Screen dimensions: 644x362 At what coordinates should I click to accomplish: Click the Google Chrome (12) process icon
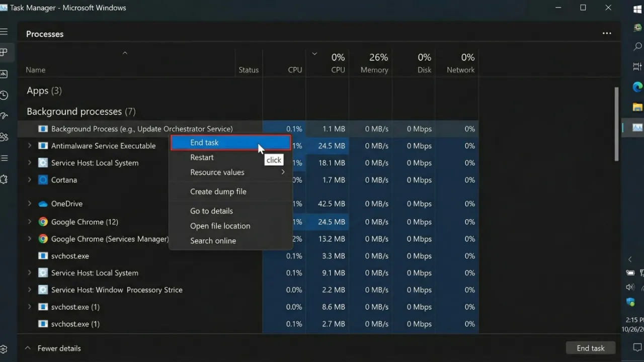pos(43,222)
